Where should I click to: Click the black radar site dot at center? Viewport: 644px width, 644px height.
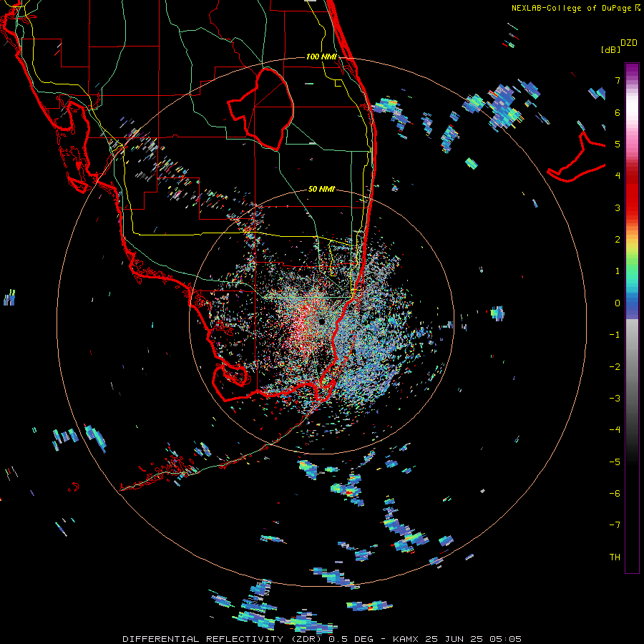tap(322, 321)
